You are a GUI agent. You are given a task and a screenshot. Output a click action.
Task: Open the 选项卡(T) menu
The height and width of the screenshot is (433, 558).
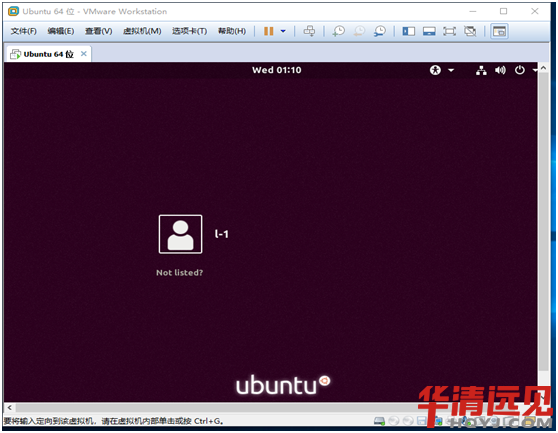pos(189,31)
